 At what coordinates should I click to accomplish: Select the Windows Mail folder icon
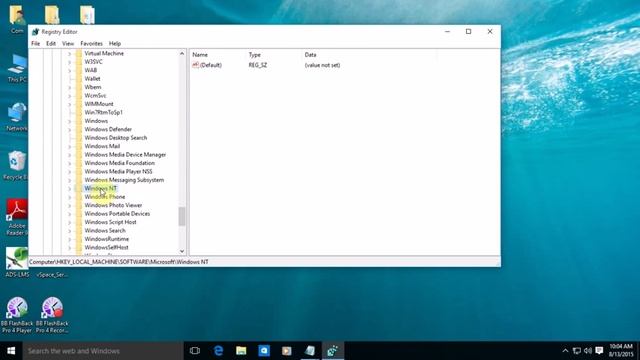click(79, 146)
